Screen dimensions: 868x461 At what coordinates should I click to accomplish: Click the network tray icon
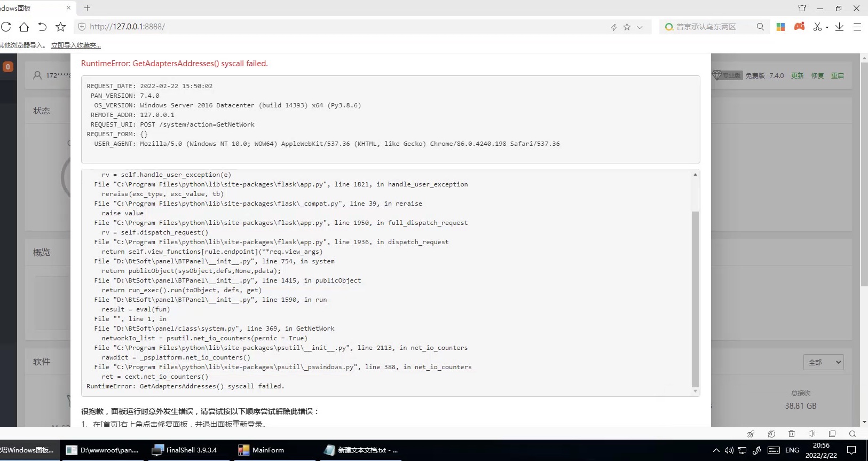tap(742, 450)
